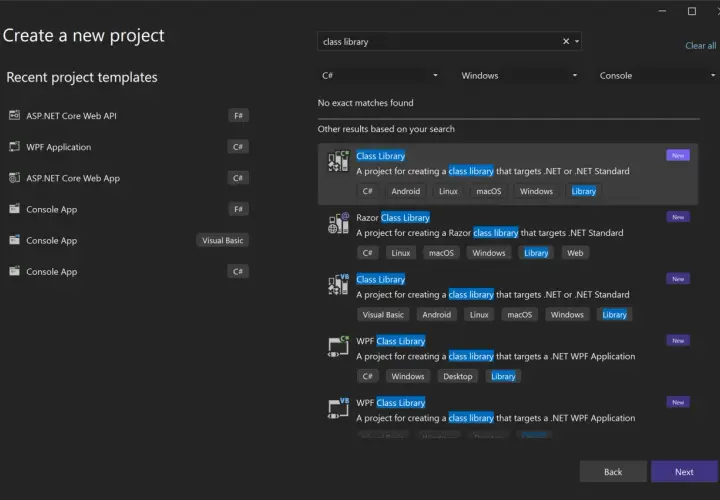The width and height of the screenshot is (720, 500).
Task: Click the C# Class Library template icon
Action: 338,161
